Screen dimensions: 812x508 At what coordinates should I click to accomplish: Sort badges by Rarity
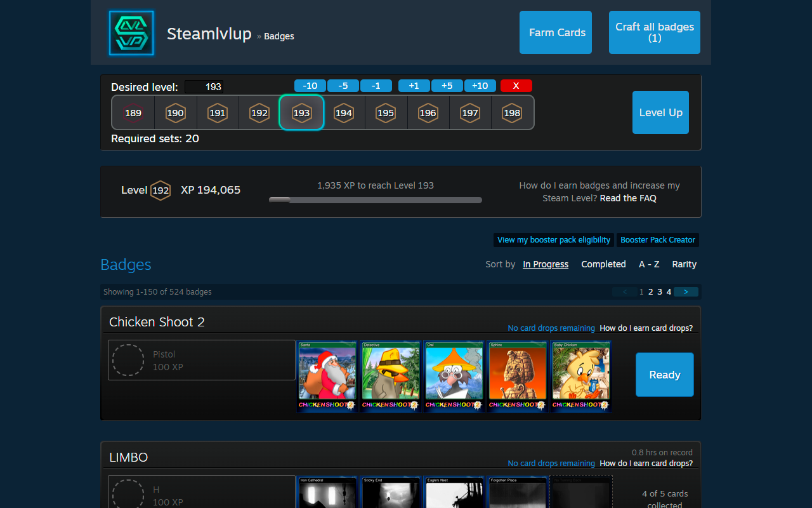pyautogui.click(x=684, y=264)
